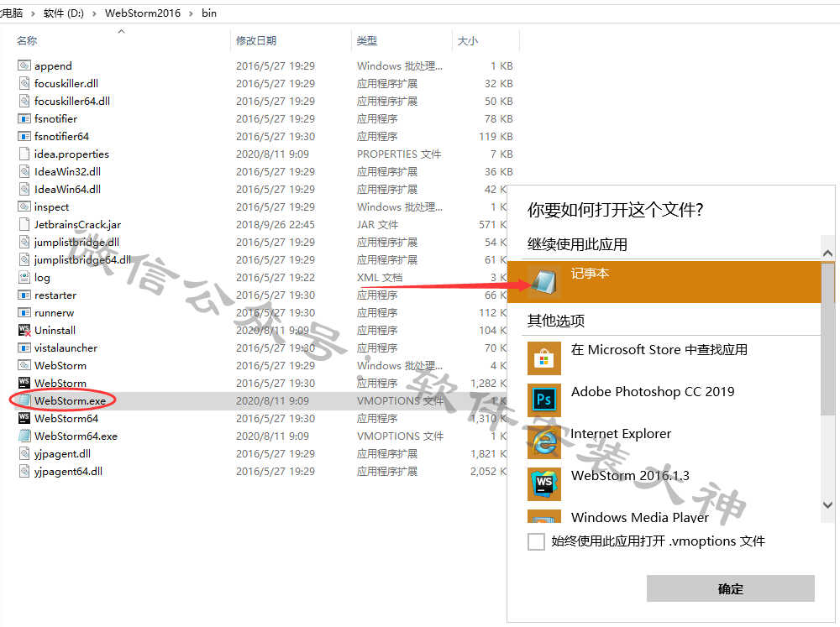Sort files by 名称 column header
Image resolution: width=840 pixels, height=627 pixels.
pos(27,41)
